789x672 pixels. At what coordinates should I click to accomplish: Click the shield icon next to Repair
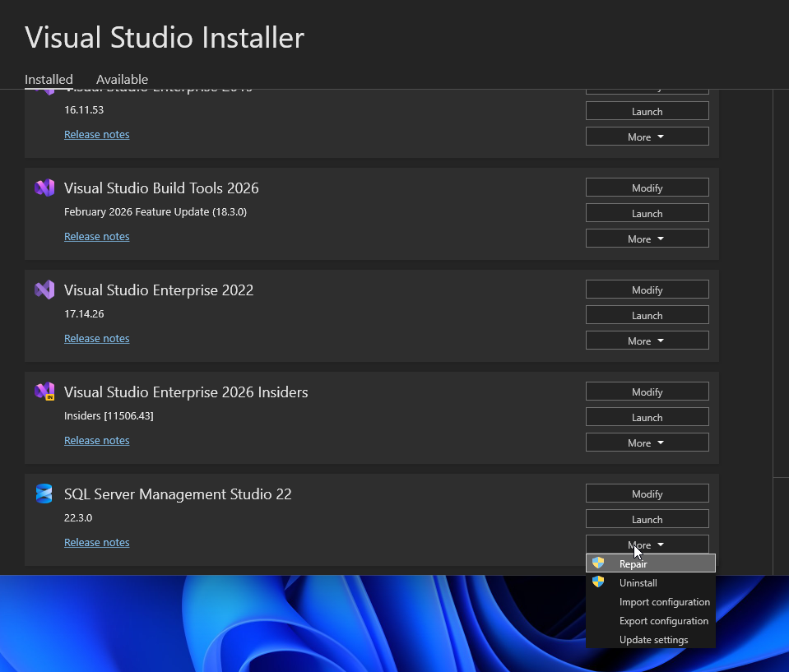click(x=598, y=563)
